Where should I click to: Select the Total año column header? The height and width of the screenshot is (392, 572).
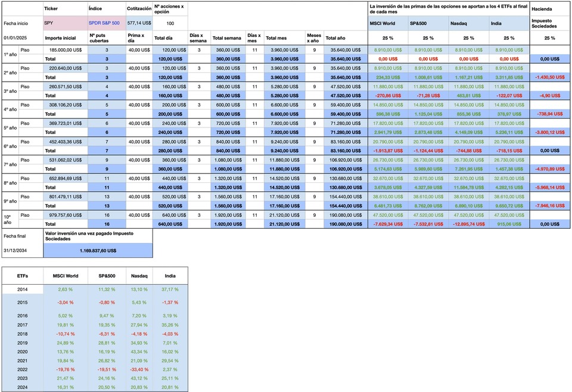click(346, 38)
